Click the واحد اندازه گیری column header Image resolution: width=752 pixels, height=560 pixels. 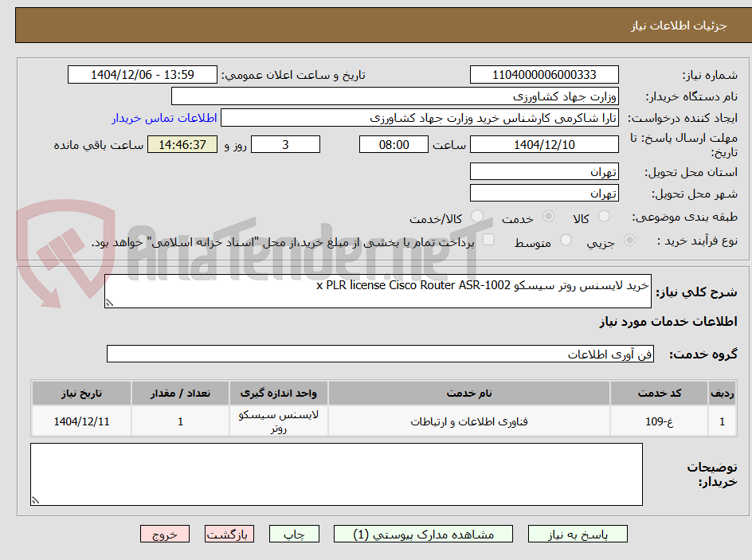(279, 394)
